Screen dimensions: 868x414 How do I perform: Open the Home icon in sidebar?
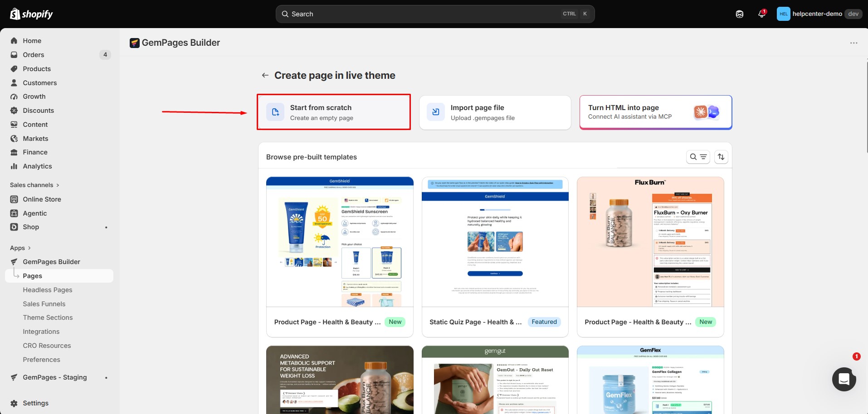pos(14,41)
